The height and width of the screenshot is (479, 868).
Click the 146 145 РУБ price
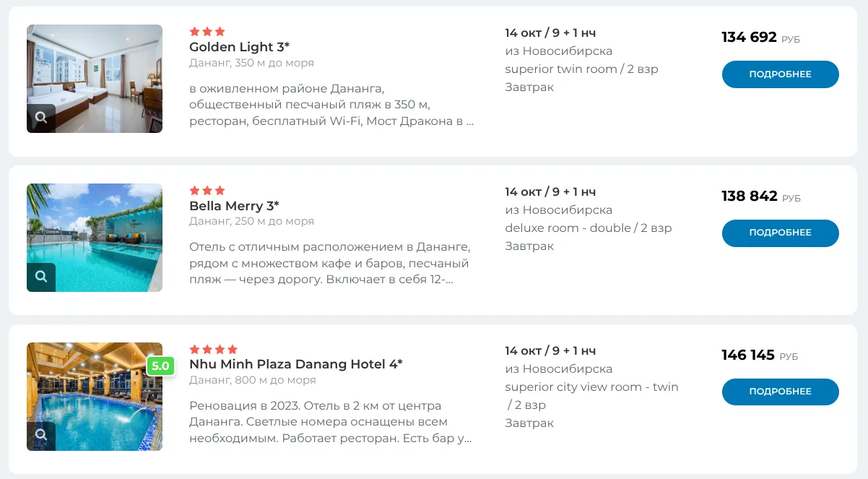click(x=760, y=355)
